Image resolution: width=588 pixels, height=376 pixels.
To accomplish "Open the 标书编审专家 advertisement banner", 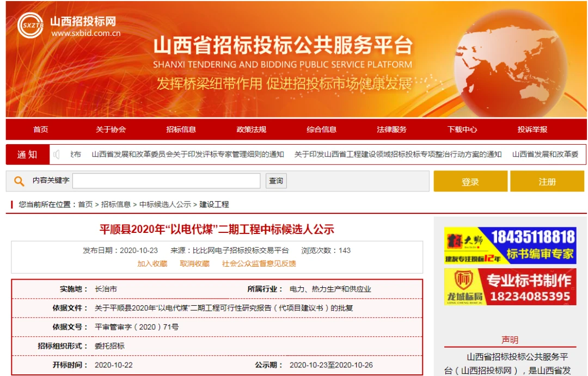I will [510, 245].
